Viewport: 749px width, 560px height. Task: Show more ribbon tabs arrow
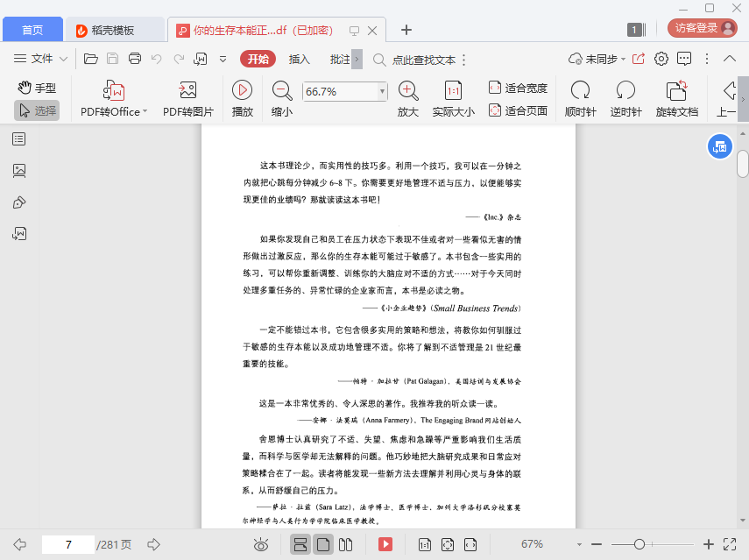[357, 60]
